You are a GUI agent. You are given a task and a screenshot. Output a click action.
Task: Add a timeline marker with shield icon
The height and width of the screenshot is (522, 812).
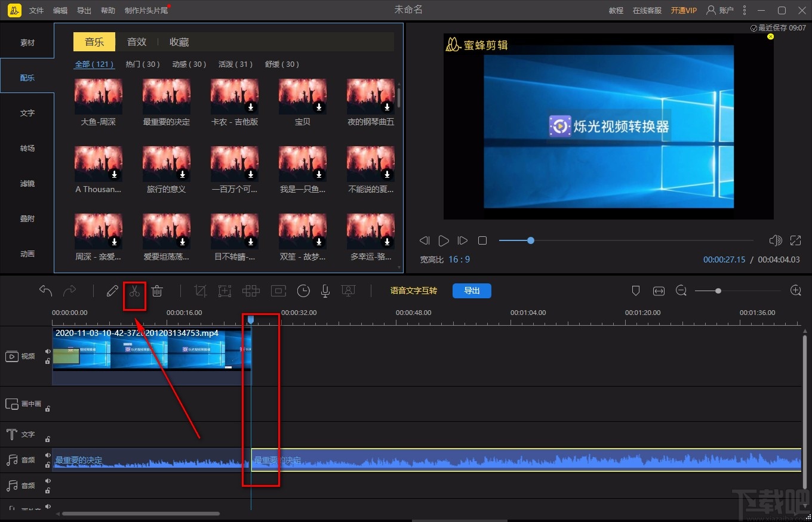coord(636,291)
